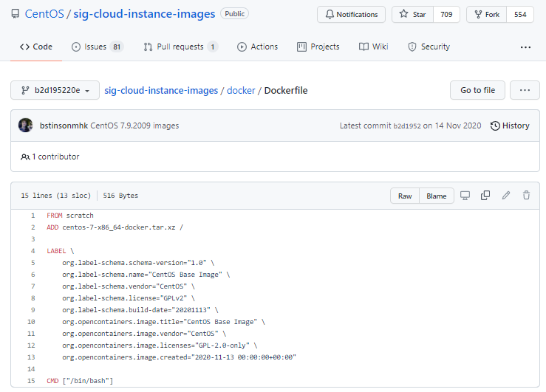Open the Wiki tab

tap(374, 47)
